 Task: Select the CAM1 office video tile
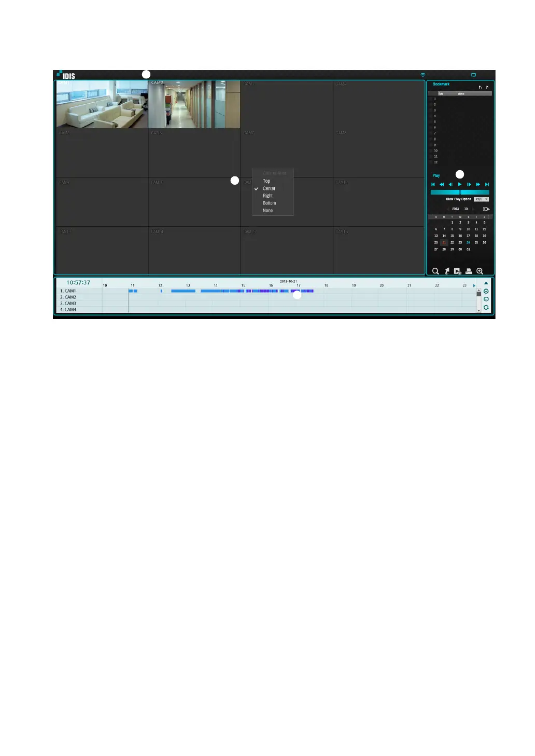(x=102, y=104)
